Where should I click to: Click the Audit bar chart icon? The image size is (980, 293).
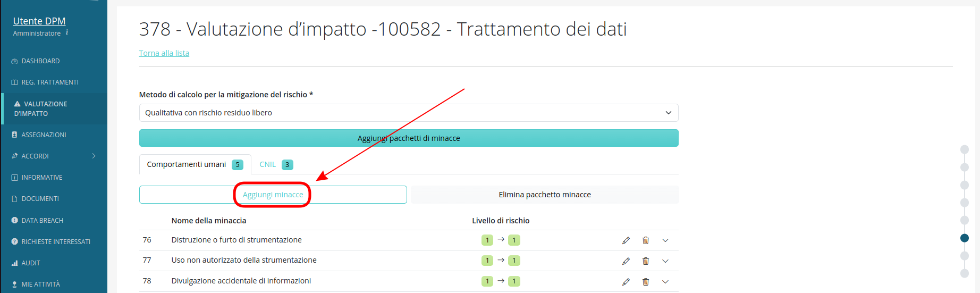pyautogui.click(x=14, y=263)
